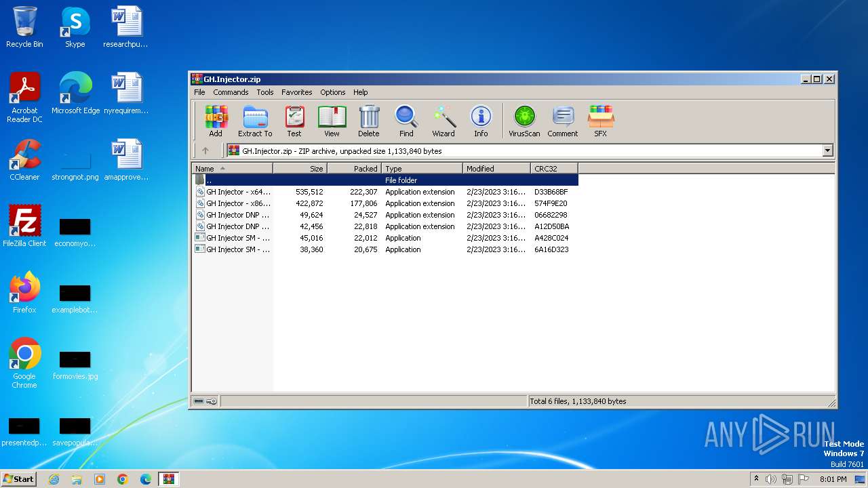Screen dimensions: 868x488
Task: Open Firefox desktop shortcut
Action: tap(24, 293)
